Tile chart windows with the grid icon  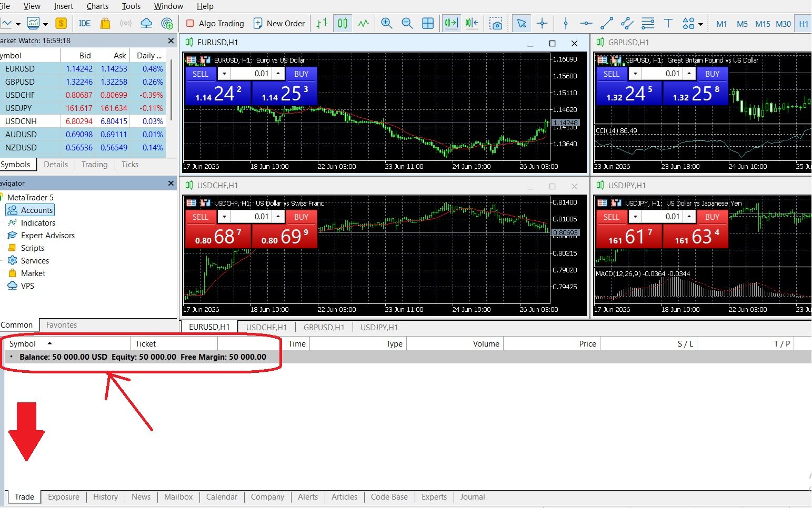(428, 23)
